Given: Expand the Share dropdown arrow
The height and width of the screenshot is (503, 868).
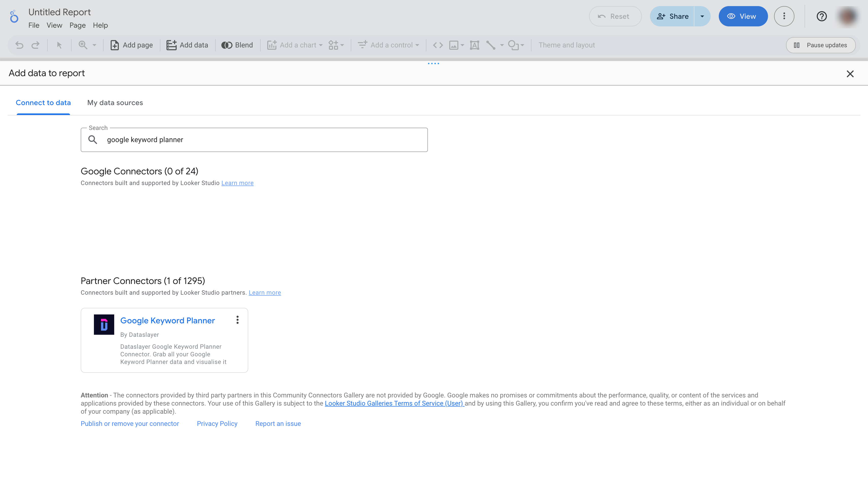Looking at the screenshot, I should (x=702, y=16).
